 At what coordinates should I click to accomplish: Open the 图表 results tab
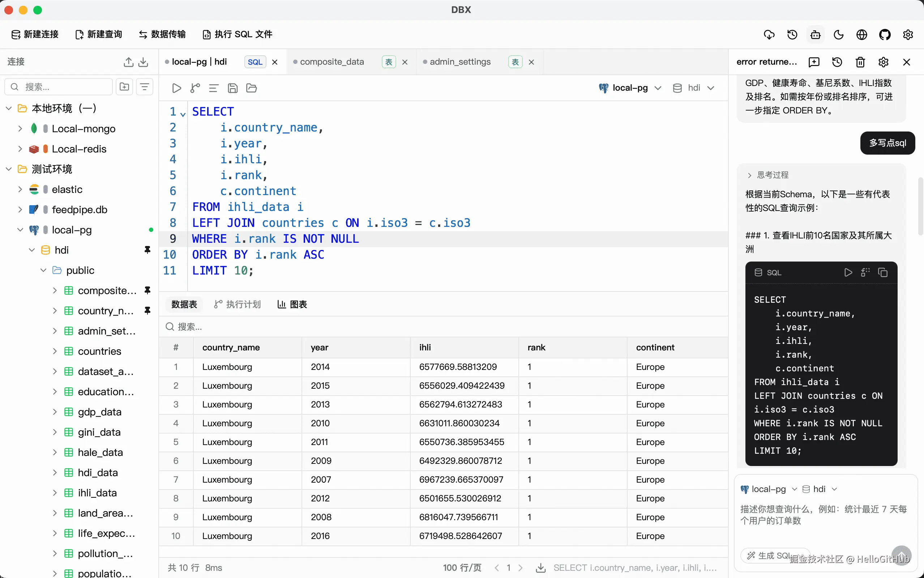(292, 304)
